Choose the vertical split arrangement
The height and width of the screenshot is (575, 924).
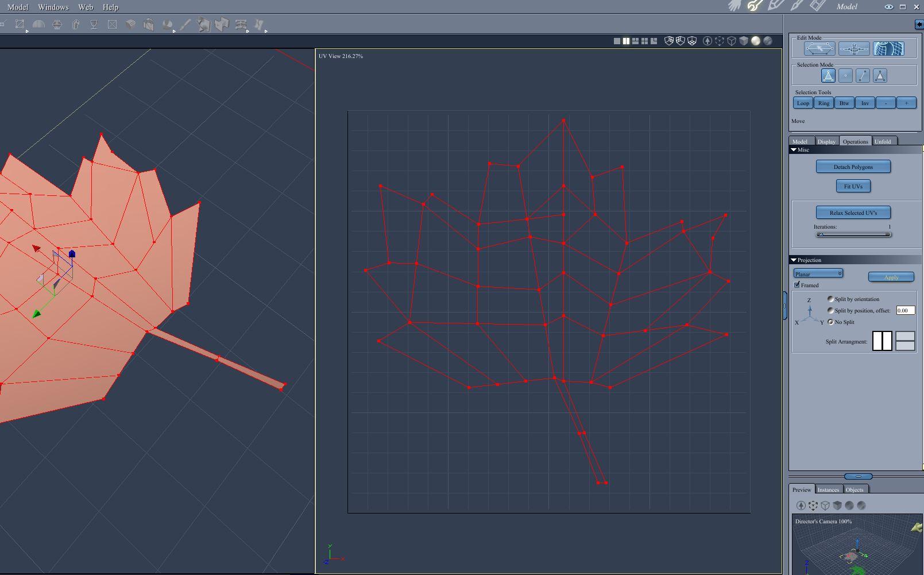[882, 341]
